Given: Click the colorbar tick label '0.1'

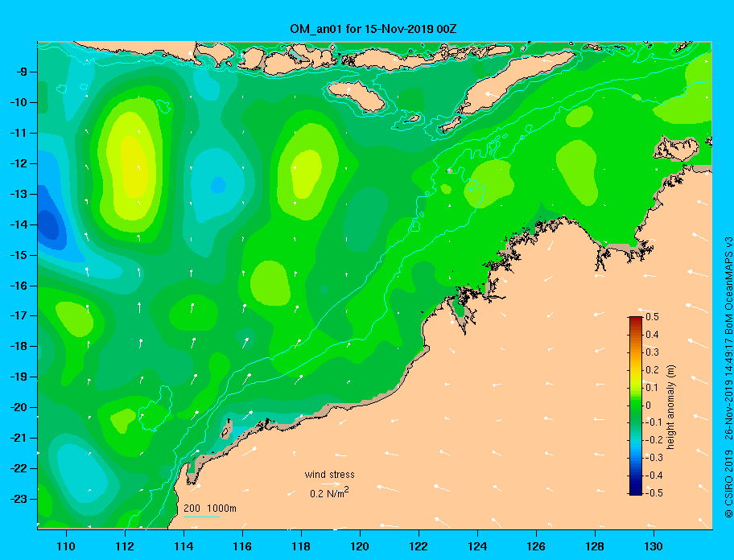Looking at the screenshot, I should point(652,387).
